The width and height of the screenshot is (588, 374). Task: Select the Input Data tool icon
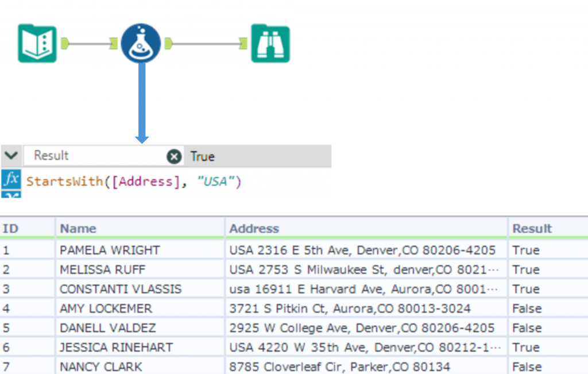(37, 43)
